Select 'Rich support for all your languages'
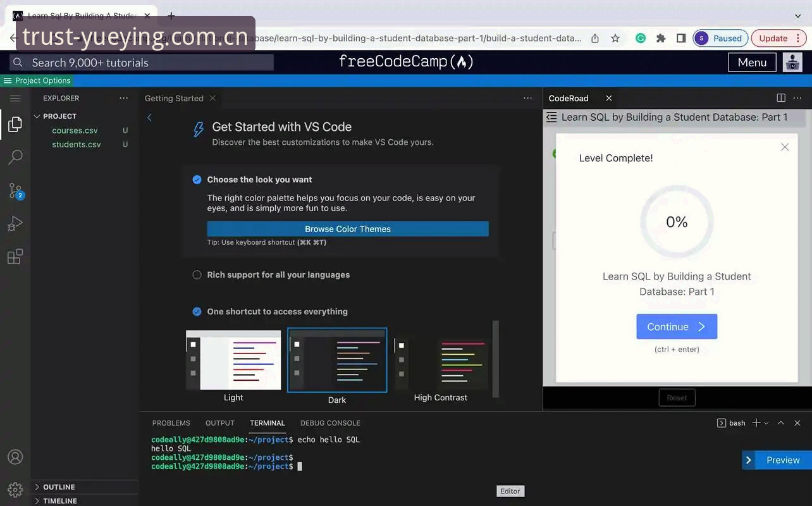812x506 pixels. click(x=278, y=275)
